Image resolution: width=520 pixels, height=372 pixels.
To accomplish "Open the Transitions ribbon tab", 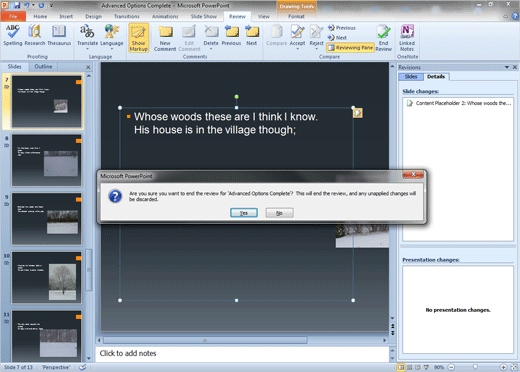I will [127, 16].
